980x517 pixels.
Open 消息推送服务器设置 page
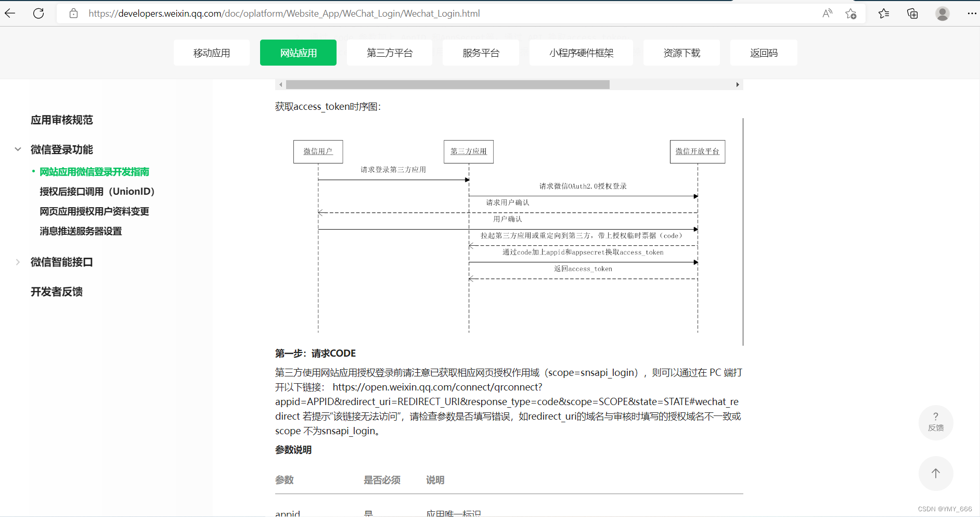[x=81, y=231]
